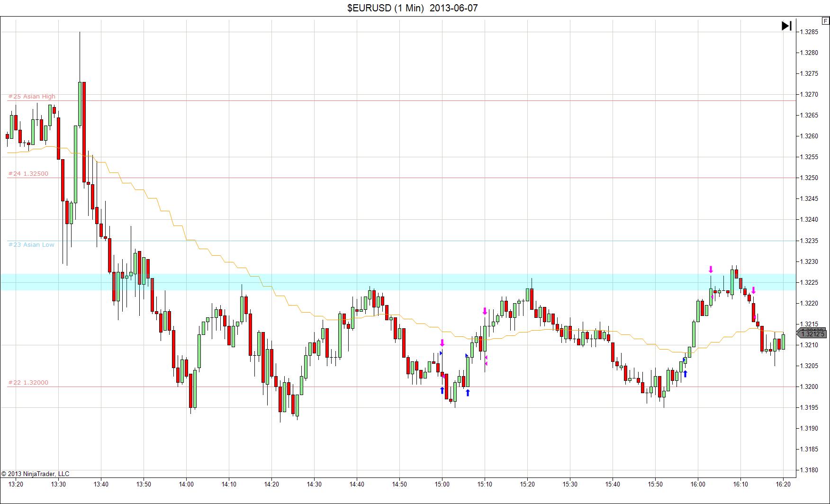Click the 1.3205 price axis label
This screenshot has height=504, width=830.
tap(809, 366)
